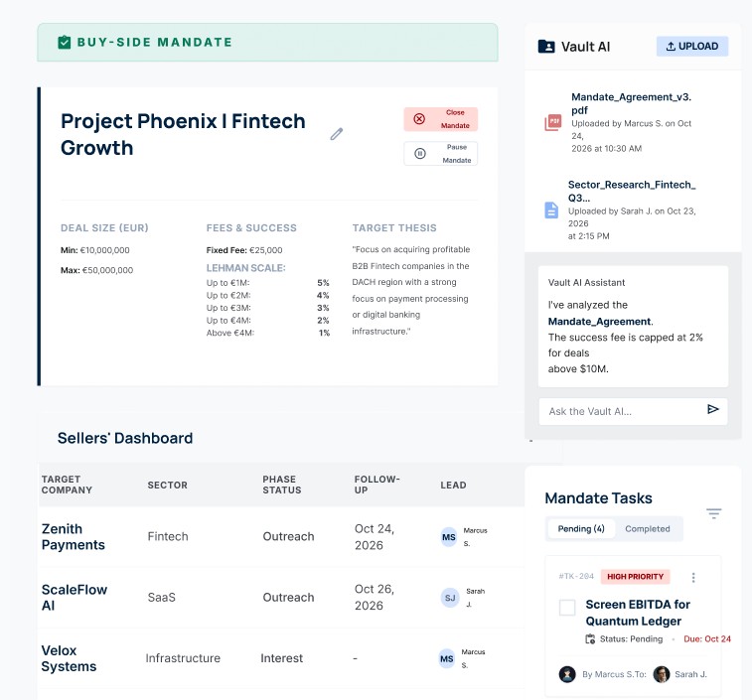752x700 pixels.
Task: Click the Sellers' Dashboard heading
Action: point(125,438)
